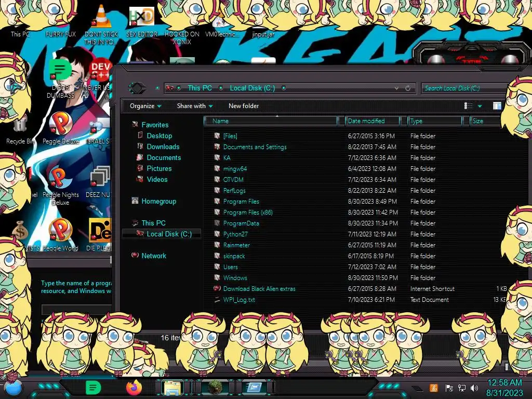Select the Rainmeter folder

point(236,245)
